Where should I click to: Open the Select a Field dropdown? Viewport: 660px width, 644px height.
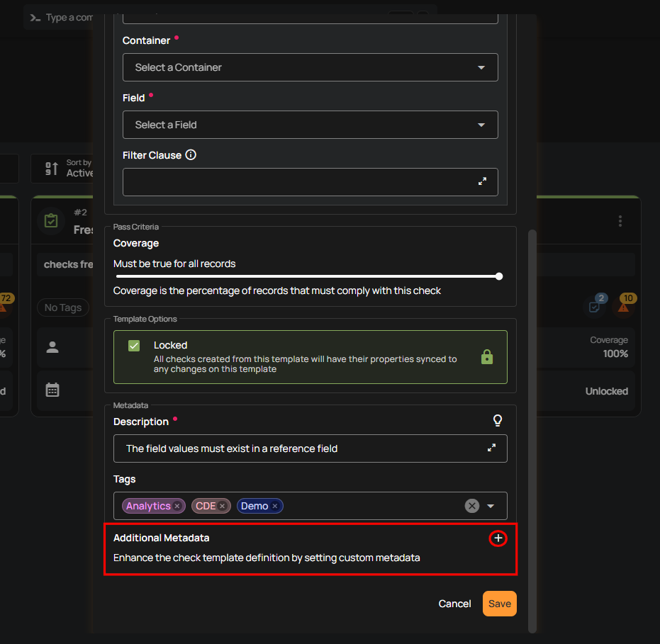(311, 125)
